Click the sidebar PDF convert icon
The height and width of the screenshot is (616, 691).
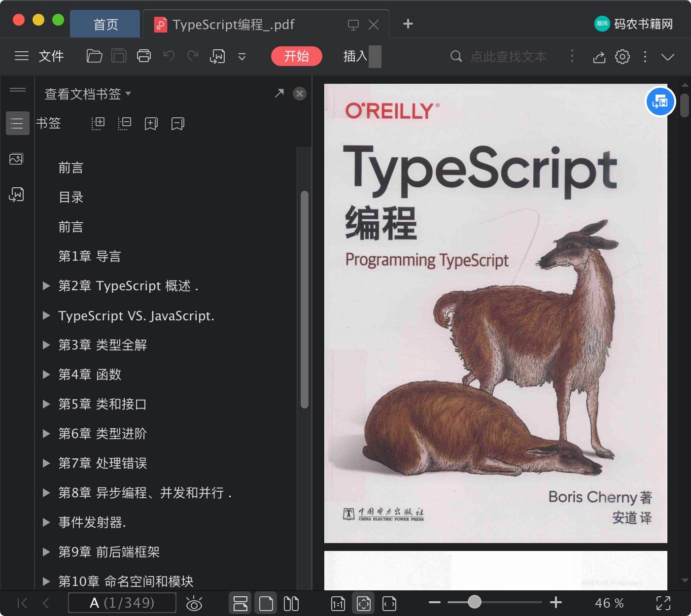pos(16,195)
